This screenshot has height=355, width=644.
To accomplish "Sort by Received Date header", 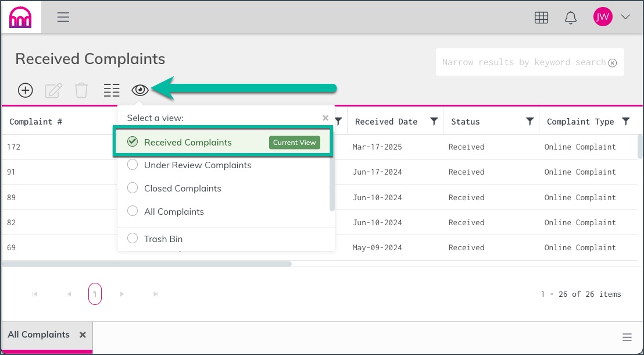I will tap(386, 122).
